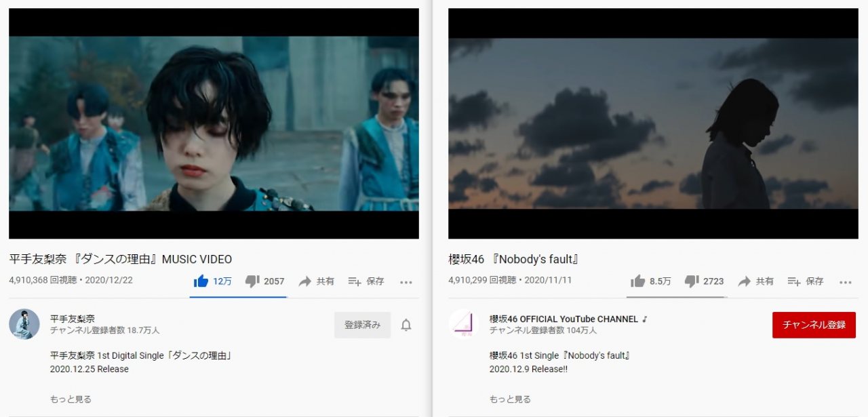
Task: Dislike the ダンスの理由 video (2057)
Action: 264,281
